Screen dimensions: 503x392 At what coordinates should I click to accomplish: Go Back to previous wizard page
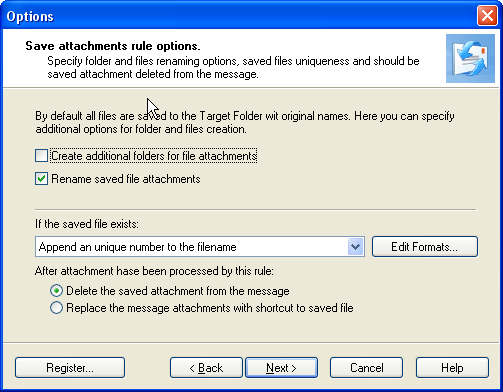(206, 368)
